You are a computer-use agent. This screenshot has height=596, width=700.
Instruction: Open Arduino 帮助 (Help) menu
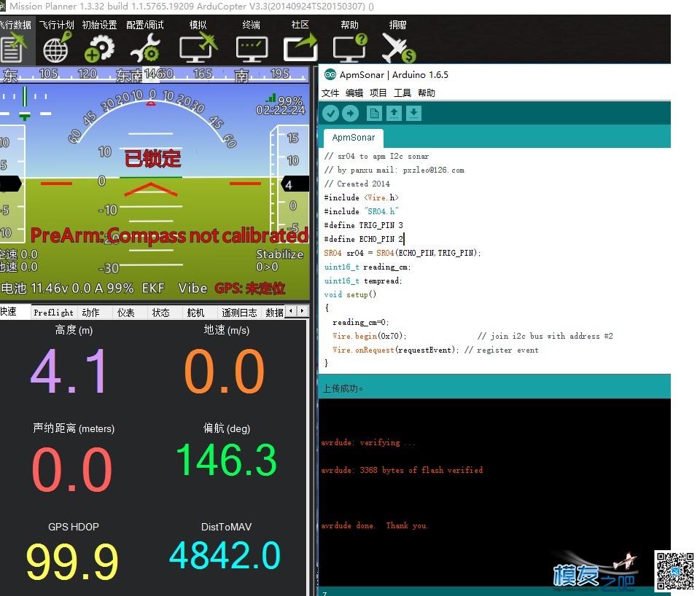click(x=426, y=93)
